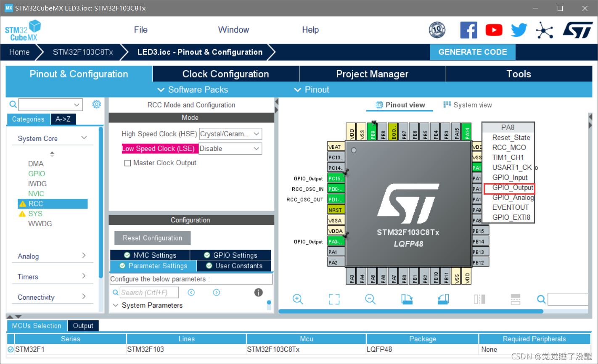Viewport: 598px width, 364px height.
Task: Go to the previous parameter search result
Action: point(191,293)
